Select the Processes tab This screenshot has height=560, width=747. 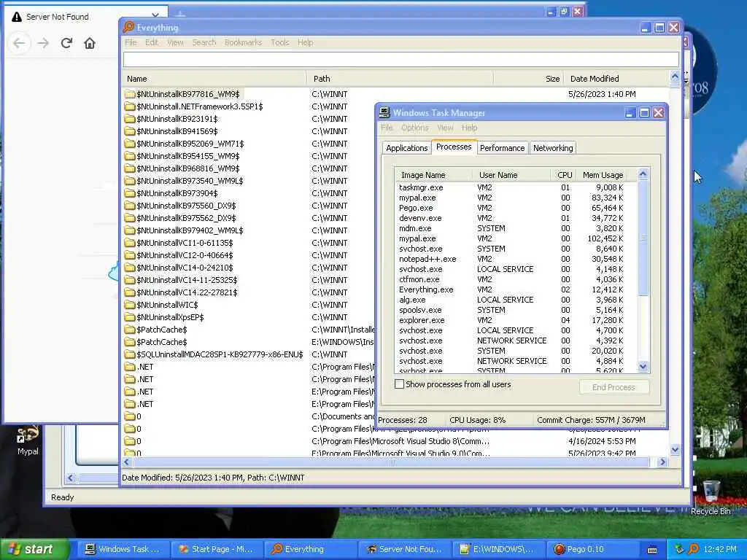(454, 147)
